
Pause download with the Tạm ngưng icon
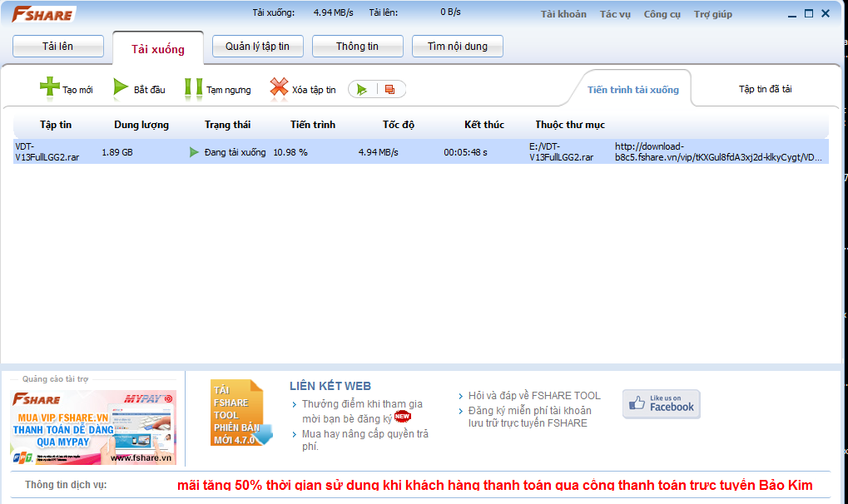tap(193, 88)
